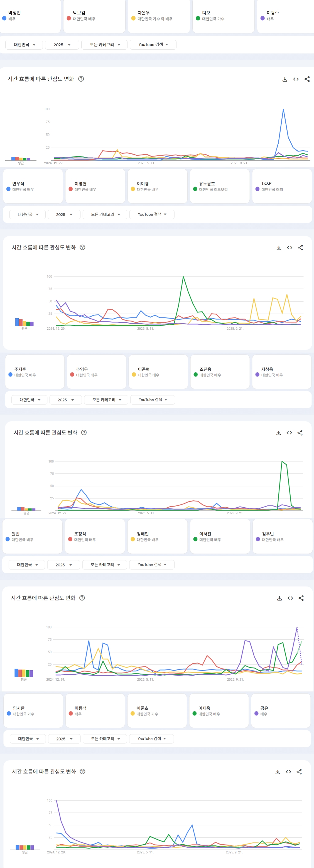Open YouTube 검색 dropdown under 원빈 cards
This screenshot has width=314, height=868.
[152, 565]
